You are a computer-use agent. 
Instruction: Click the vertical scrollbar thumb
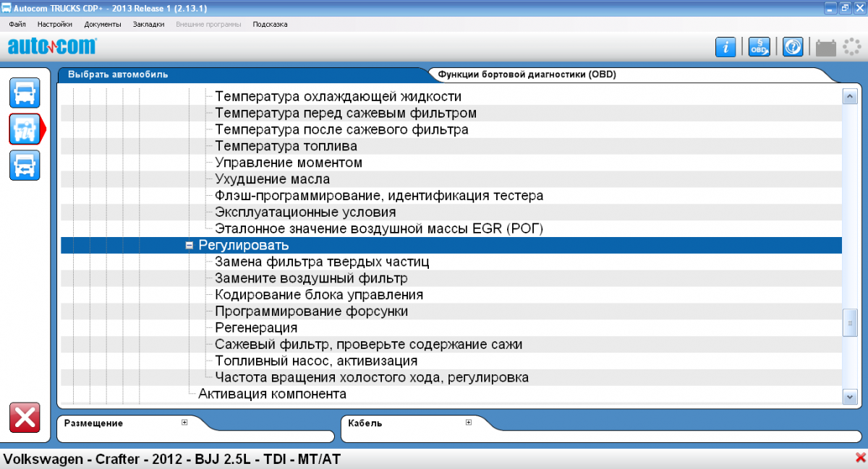[x=850, y=323]
